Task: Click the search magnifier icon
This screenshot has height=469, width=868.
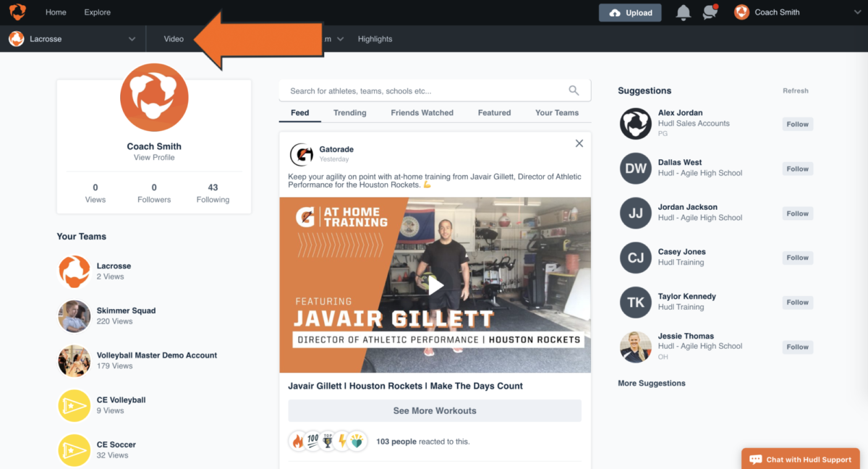Action: [x=574, y=90]
